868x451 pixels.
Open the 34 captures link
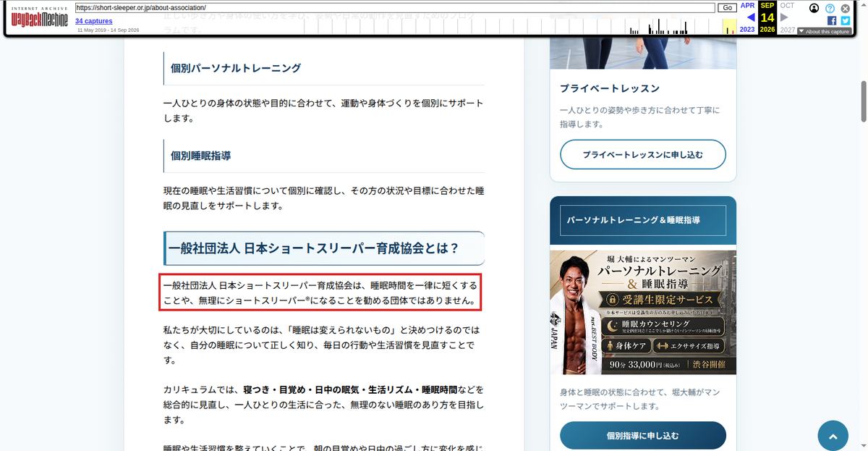coord(94,21)
